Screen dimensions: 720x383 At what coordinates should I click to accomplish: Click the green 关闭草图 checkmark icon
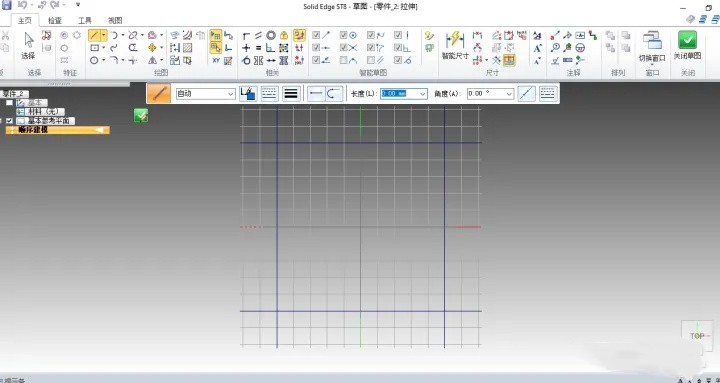pos(687,40)
